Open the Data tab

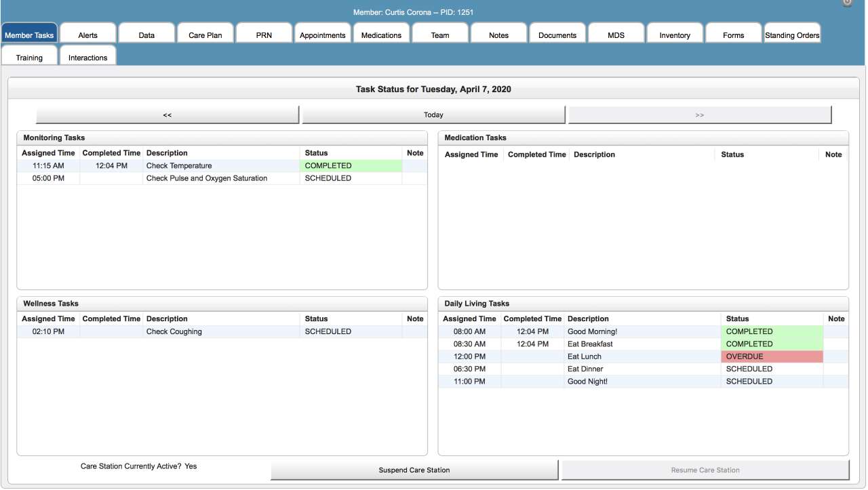point(146,34)
